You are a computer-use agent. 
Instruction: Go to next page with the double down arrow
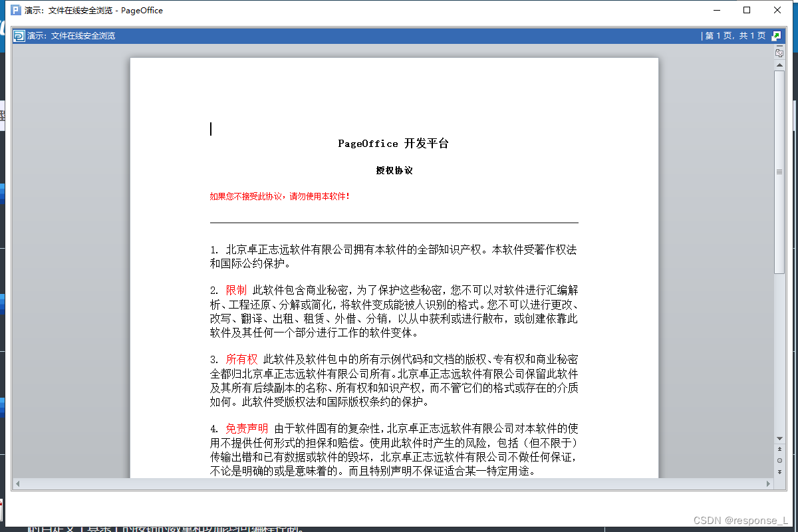point(779,471)
